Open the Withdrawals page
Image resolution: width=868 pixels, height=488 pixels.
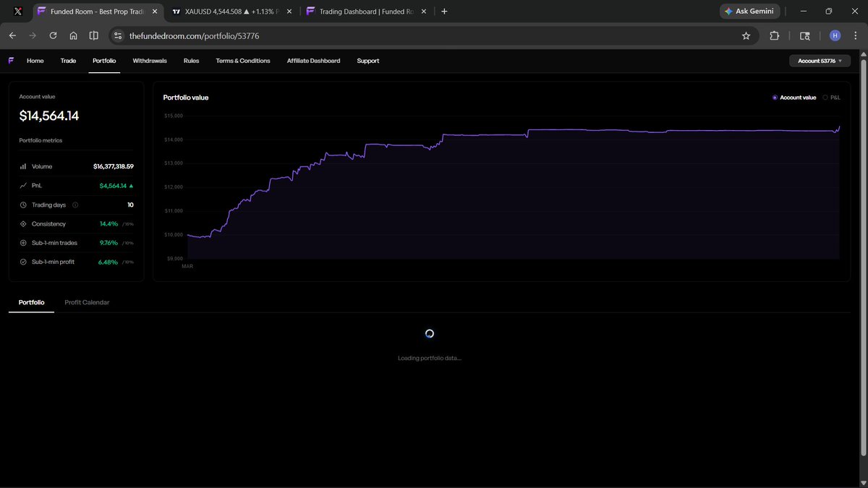click(150, 61)
